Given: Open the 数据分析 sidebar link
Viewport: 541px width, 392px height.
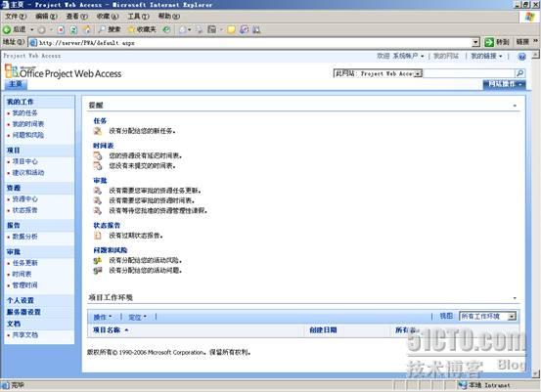Looking at the screenshot, I should click(24, 237).
